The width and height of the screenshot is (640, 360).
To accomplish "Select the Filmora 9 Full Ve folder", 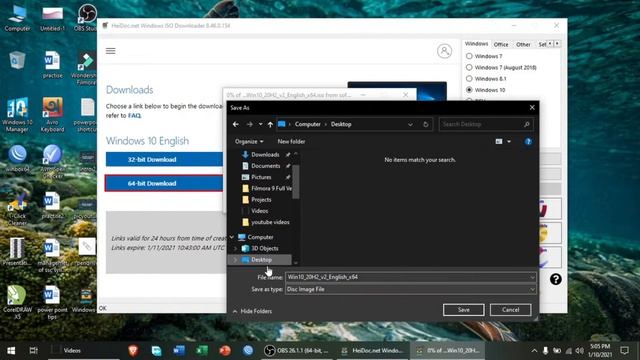I will tap(267, 188).
